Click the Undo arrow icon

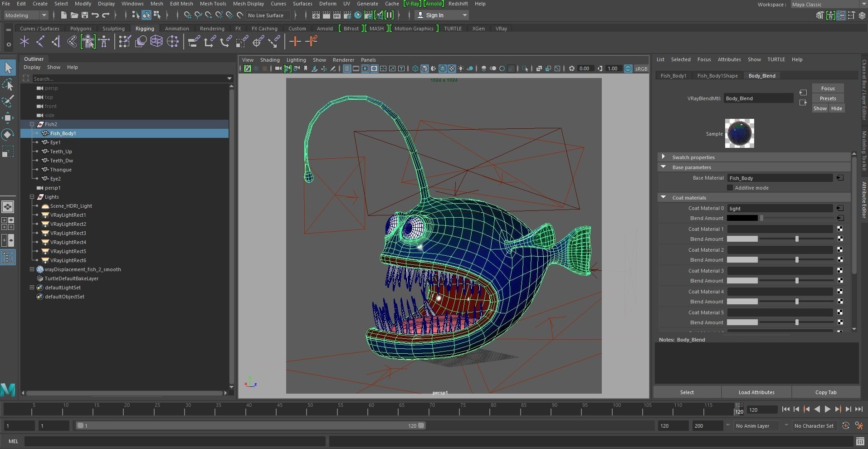(x=95, y=15)
